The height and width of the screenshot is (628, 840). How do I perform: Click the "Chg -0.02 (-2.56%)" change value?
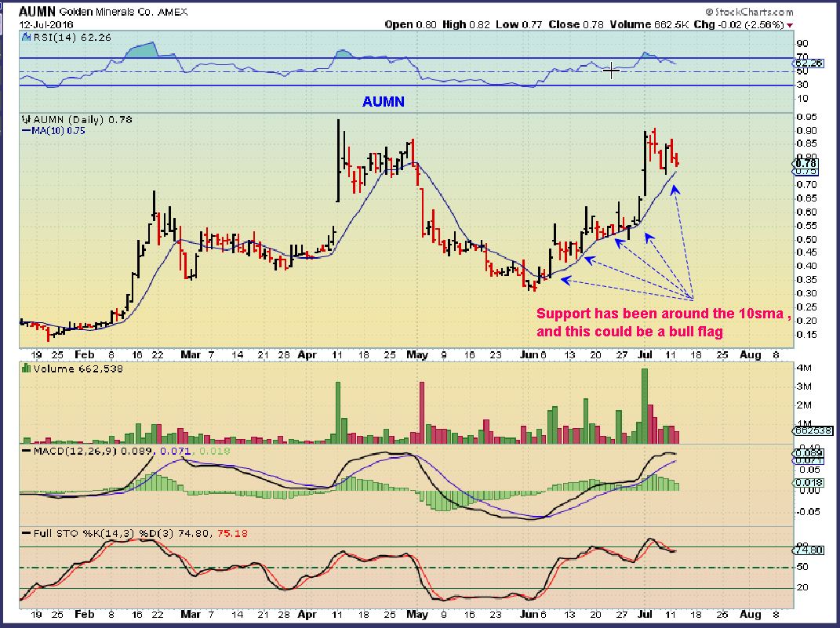[739, 24]
